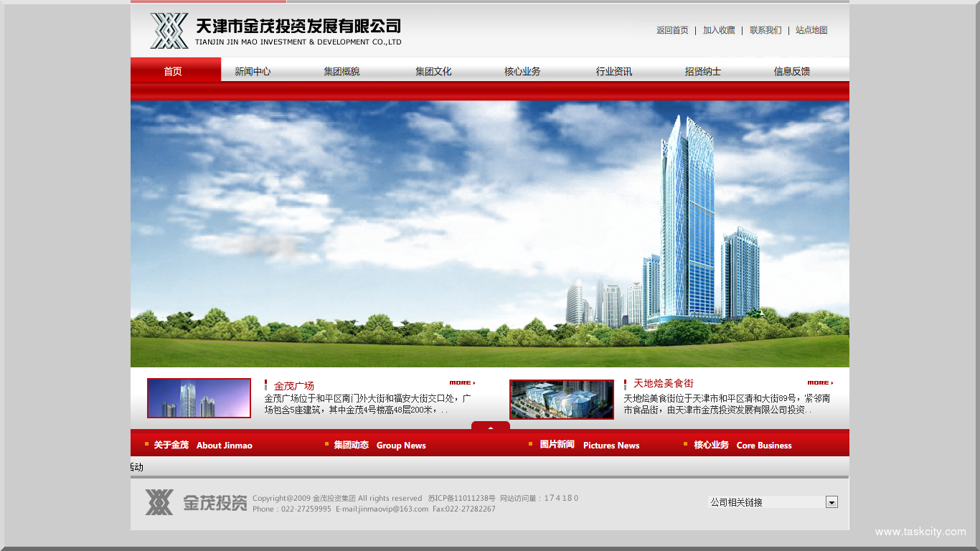
Task: Click the 返回首页 top link
Action: point(672,30)
